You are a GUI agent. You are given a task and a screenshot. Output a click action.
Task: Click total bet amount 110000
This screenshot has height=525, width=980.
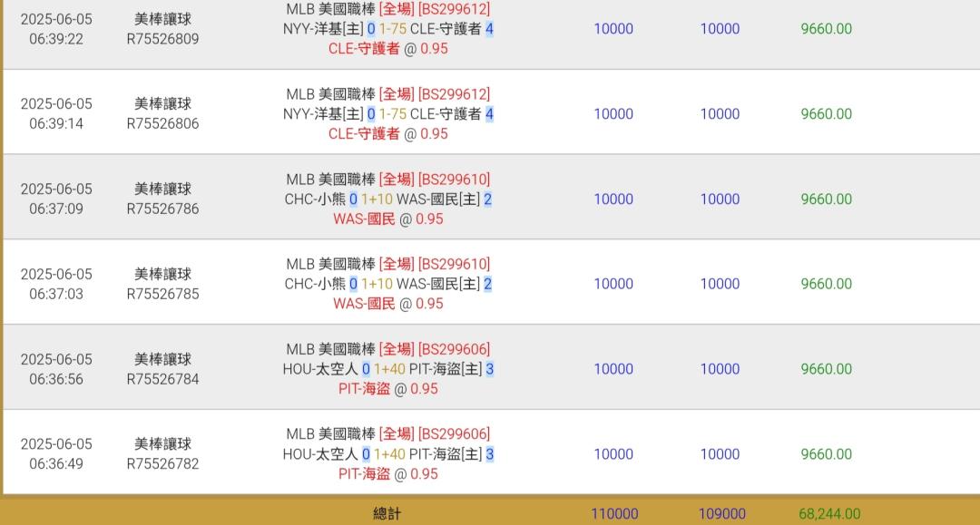[614, 514]
